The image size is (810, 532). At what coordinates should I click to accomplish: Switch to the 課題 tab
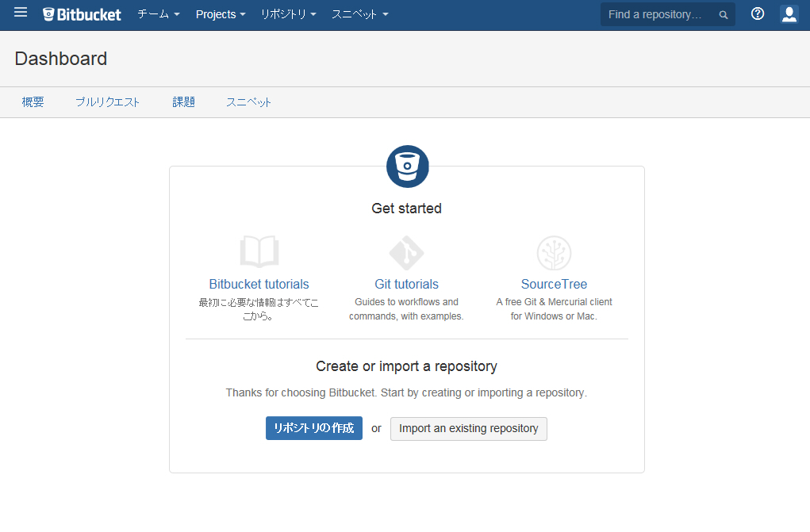click(183, 102)
